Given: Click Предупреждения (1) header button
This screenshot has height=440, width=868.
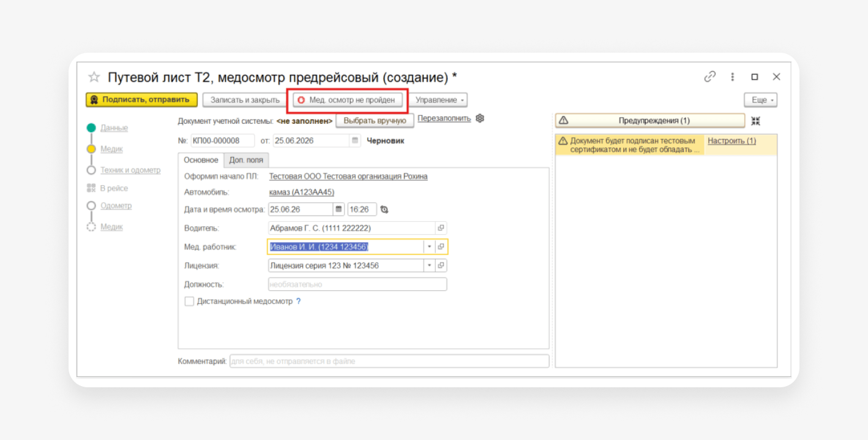Looking at the screenshot, I should (650, 121).
